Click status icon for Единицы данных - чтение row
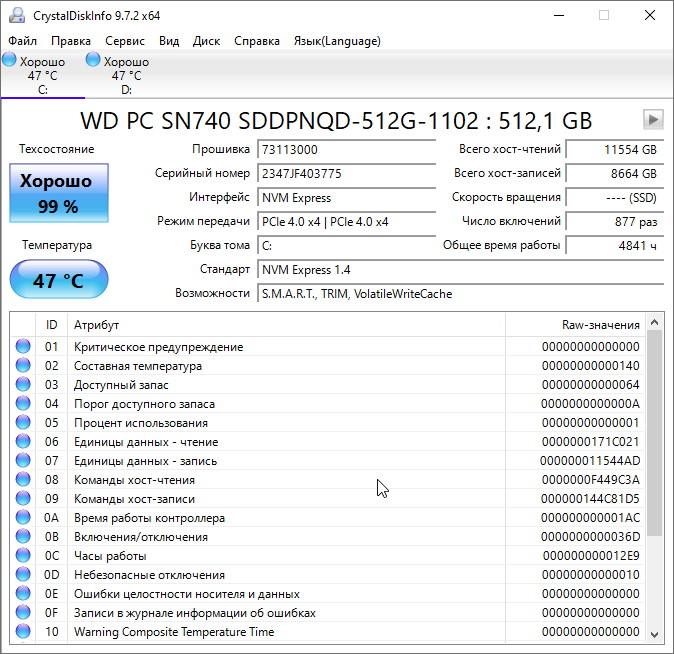The width and height of the screenshot is (674, 654). click(23, 441)
